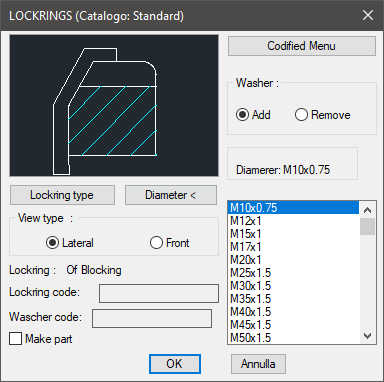Choose the Lateral view type
Image resolution: width=384 pixels, height=382 pixels.
click(x=70, y=243)
